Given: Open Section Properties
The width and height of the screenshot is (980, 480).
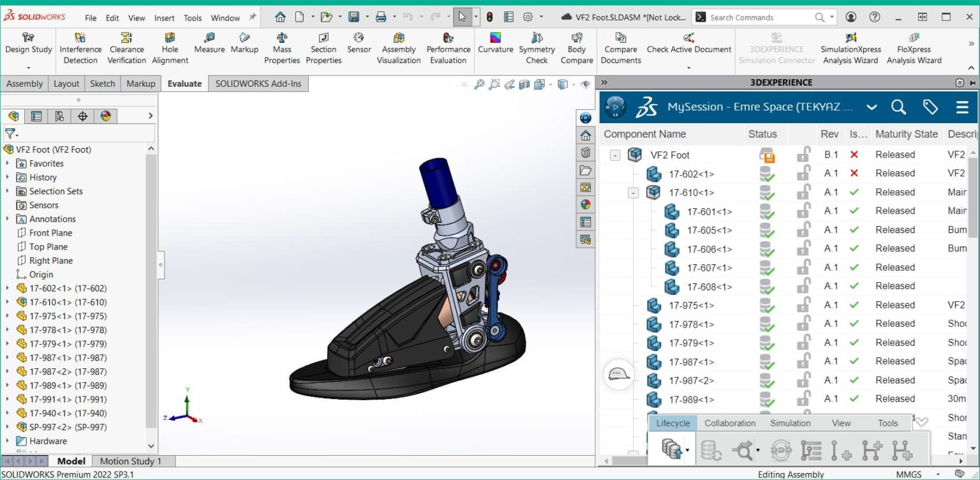Looking at the screenshot, I should pos(323,45).
